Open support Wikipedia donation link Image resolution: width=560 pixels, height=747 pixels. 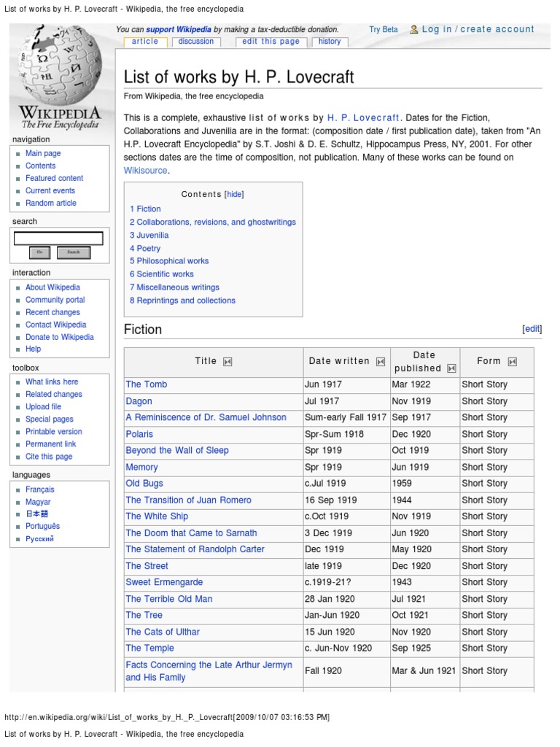tap(179, 29)
